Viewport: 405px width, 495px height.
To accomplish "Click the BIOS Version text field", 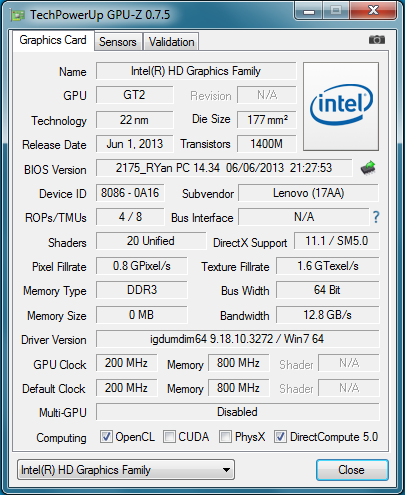I will (224, 168).
